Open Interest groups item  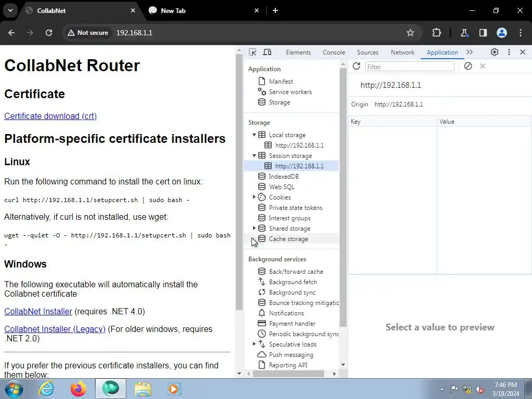click(x=289, y=218)
